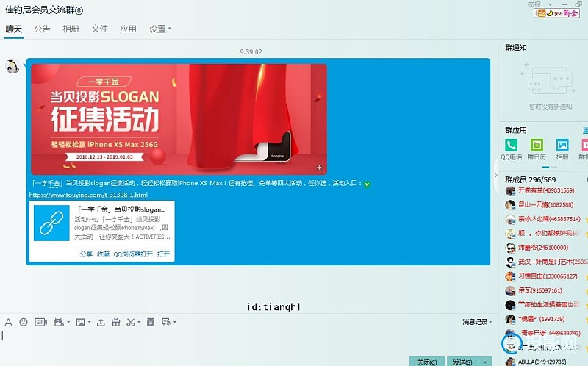This screenshot has width=588, height=366.
Task: Click the group title 佳钓尼会员交流群⑧
Action: [x=44, y=10]
